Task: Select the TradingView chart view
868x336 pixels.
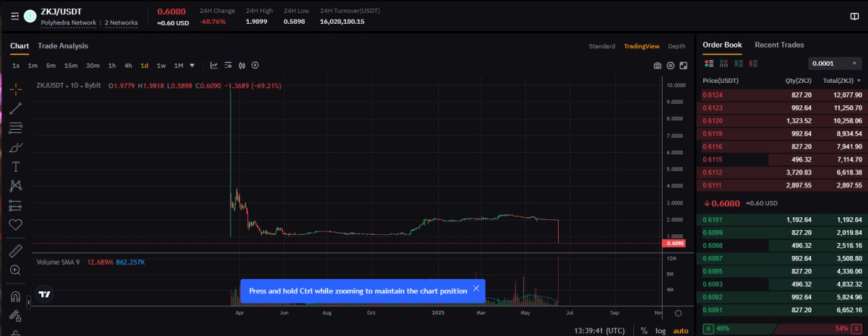Action: tap(642, 46)
